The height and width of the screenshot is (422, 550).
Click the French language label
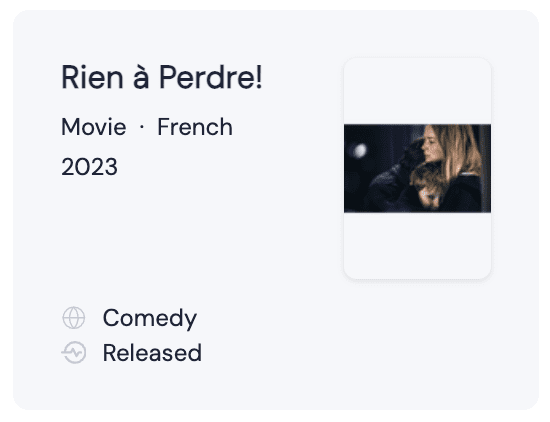tap(195, 127)
